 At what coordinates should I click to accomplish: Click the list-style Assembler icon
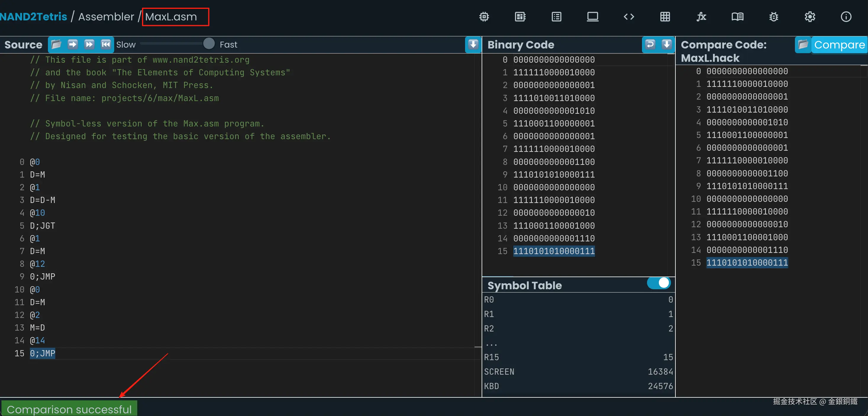(556, 17)
